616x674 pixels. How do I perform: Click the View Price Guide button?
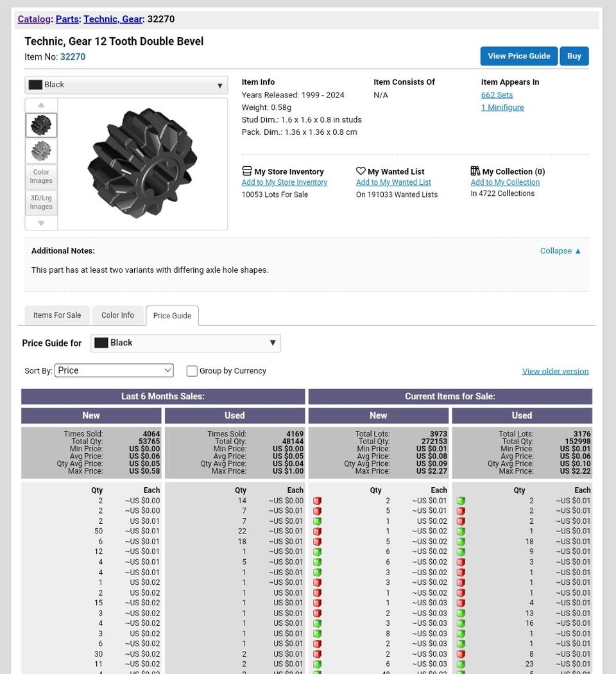[x=519, y=56]
